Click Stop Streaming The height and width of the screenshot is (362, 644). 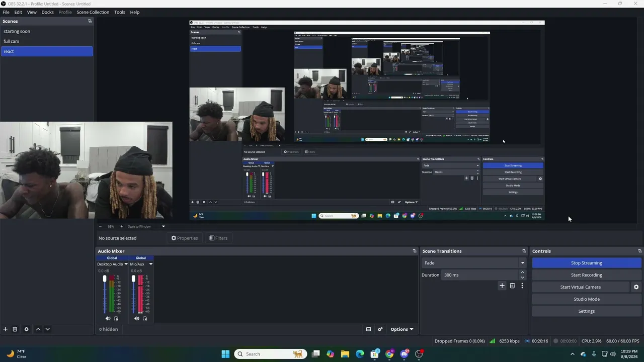[587, 263]
